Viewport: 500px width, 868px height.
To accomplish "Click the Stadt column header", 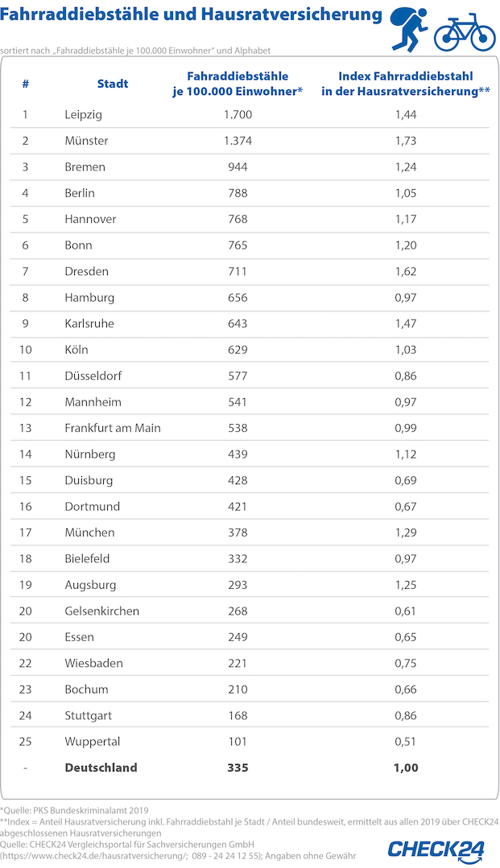I will point(112,84).
